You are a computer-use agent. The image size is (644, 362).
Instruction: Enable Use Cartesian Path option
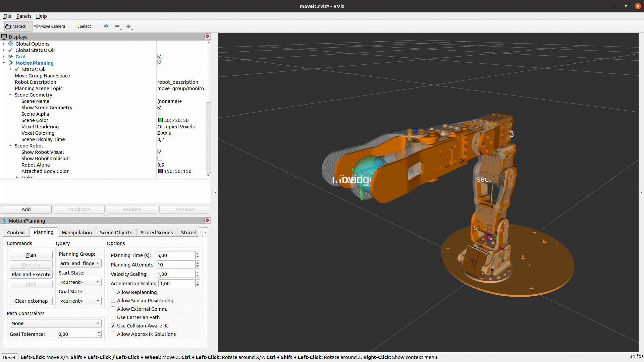click(113, 317)
